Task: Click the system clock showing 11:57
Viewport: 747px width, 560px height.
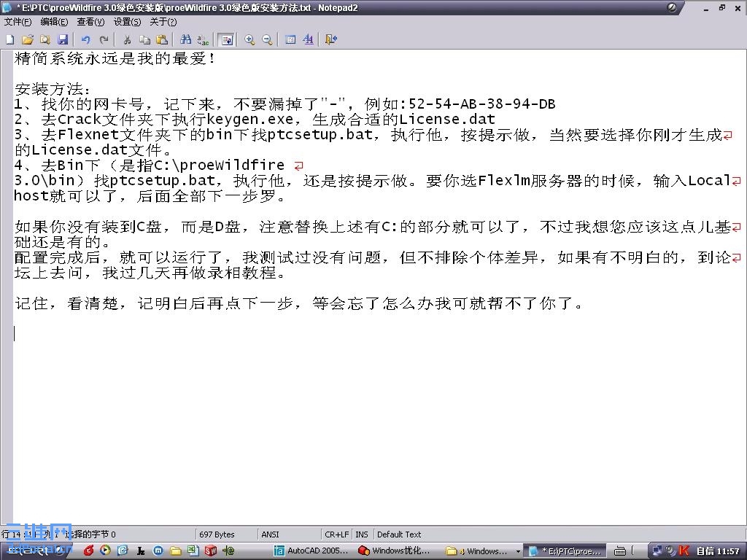Action: pos(729,551)
